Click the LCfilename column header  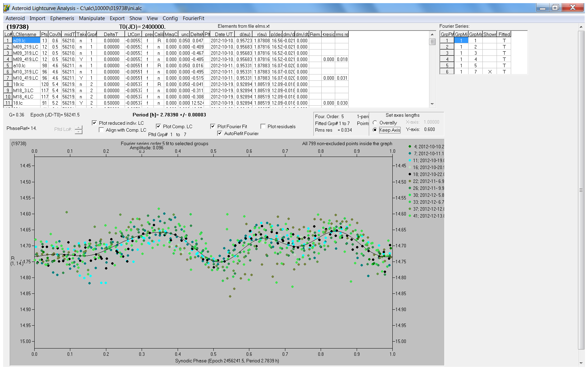click(x=26, y=34)
